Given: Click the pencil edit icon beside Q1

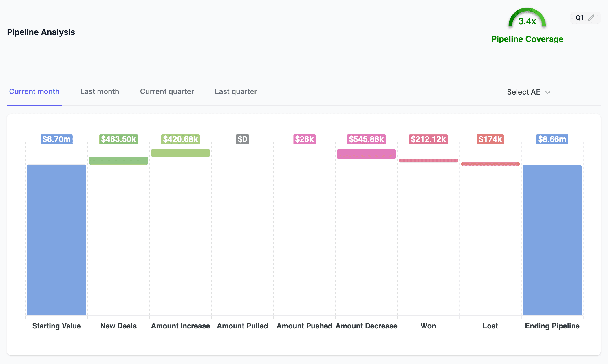Looking at the screenshot, I should [x=591, y=18].
